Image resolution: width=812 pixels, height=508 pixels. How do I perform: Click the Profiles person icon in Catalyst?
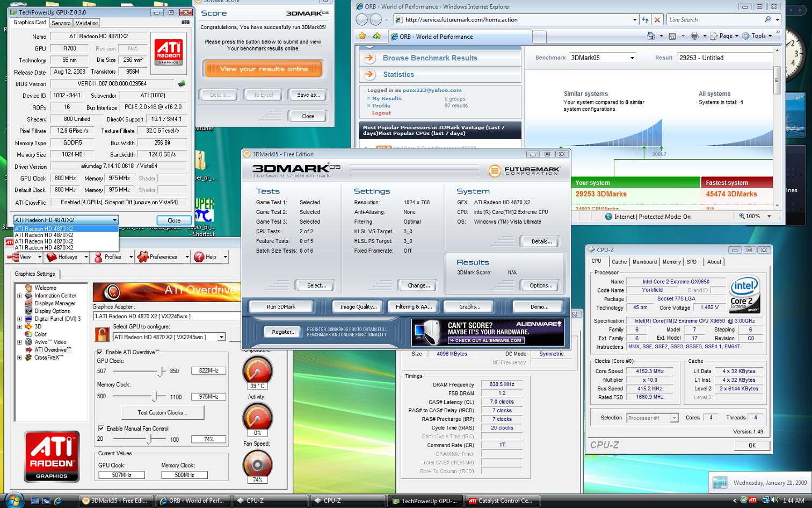(98, 257)
